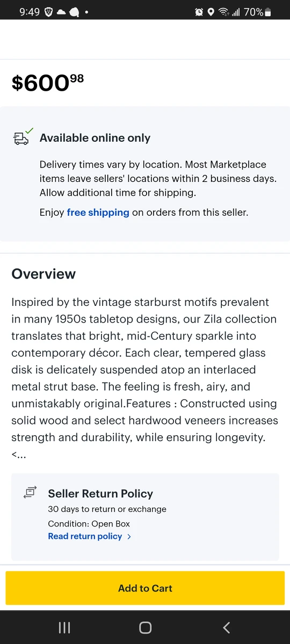Screen dimensions: 290x644
Task: Expand truncated Overview description text
Action: (19, 455)
